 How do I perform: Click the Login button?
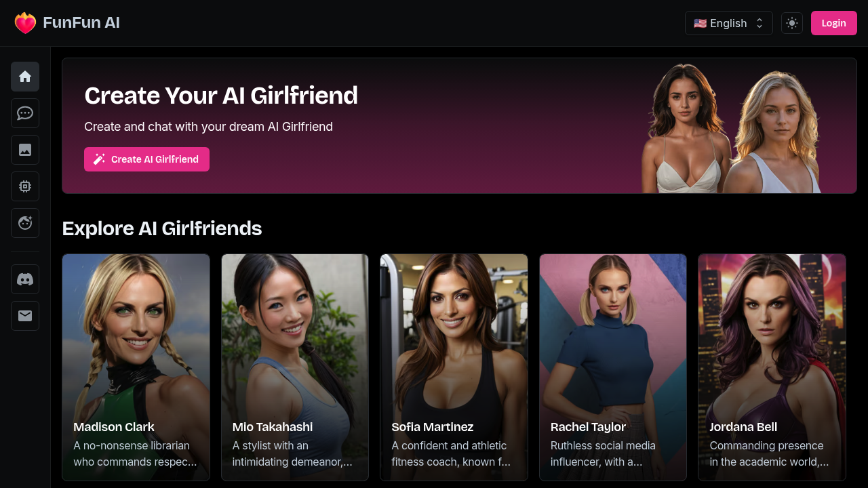click(834, 23)
